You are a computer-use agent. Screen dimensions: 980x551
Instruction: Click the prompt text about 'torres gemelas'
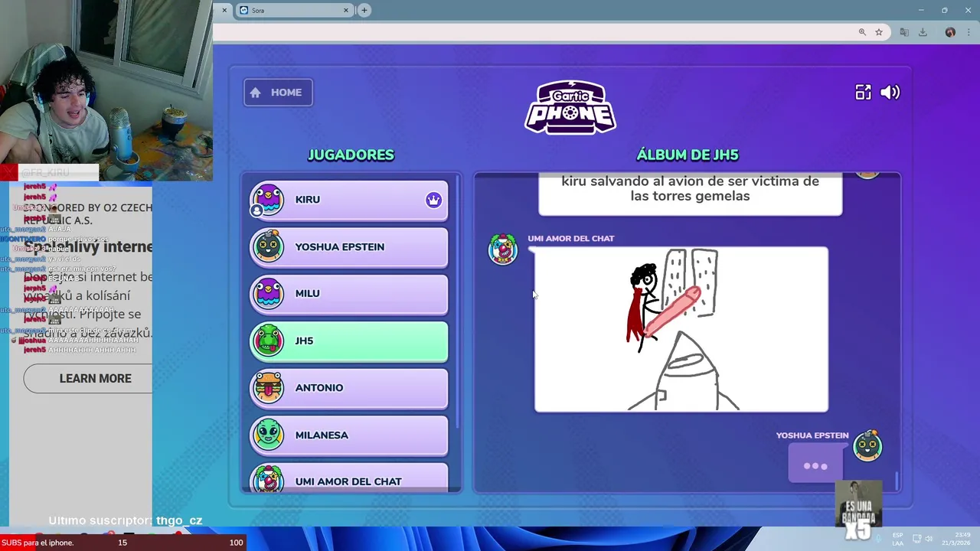[x=690, y=188]
